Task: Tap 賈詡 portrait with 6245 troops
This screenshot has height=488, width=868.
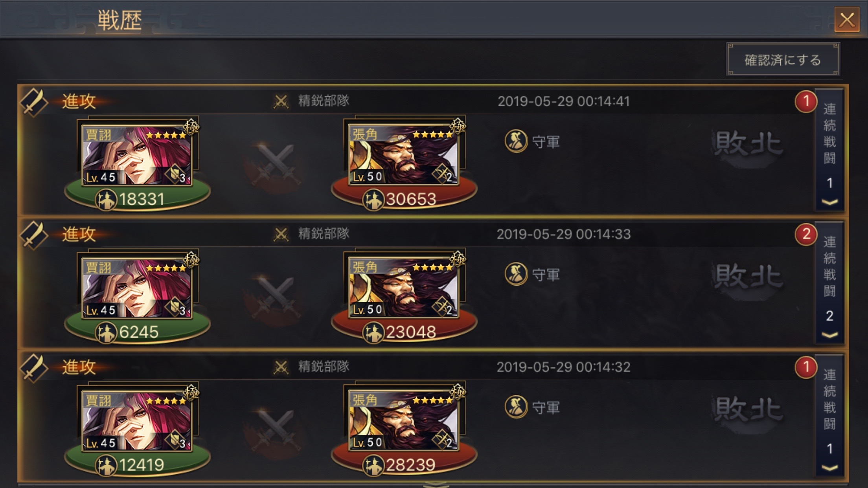Action: tap(137, 286)
